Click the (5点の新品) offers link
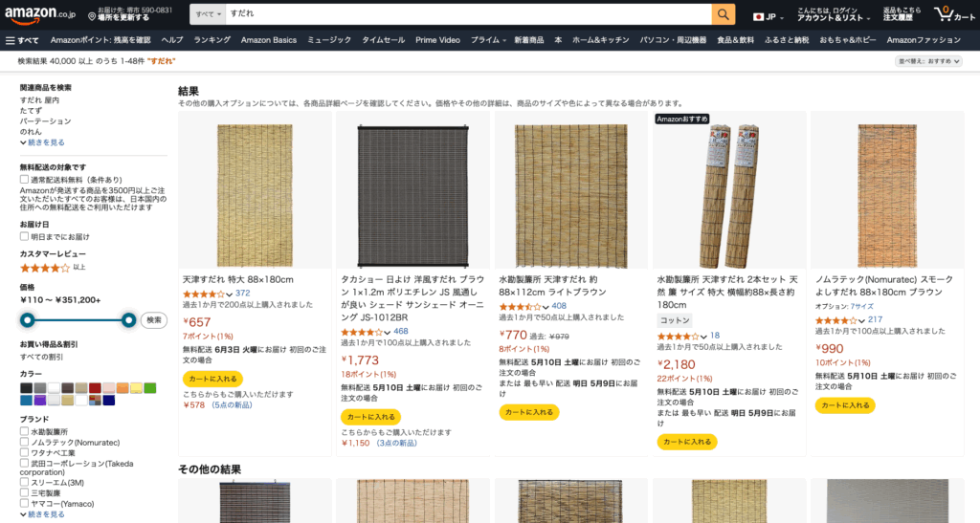Image resolution: width=980 pixels, height=523 pixels. (x=232, y=405)
